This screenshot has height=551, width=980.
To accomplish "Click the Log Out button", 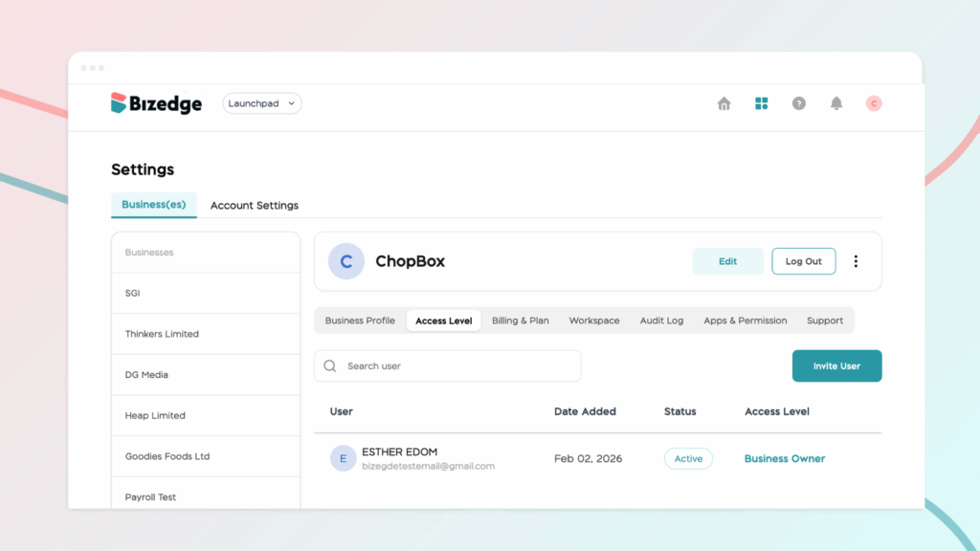I will coord(803,261).
